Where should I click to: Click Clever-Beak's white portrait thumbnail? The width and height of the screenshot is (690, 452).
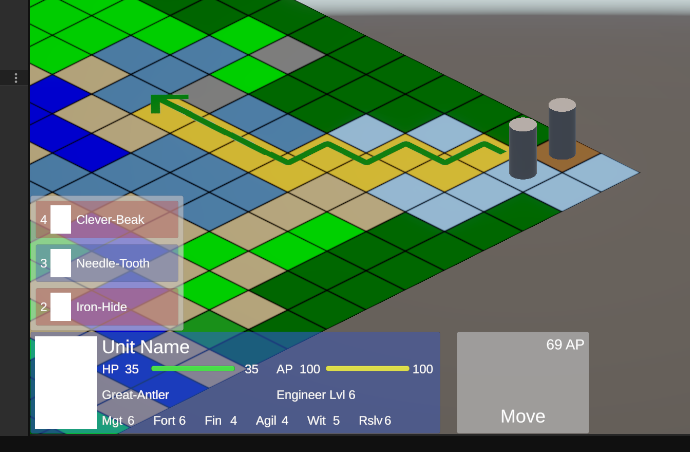[61, 219]
